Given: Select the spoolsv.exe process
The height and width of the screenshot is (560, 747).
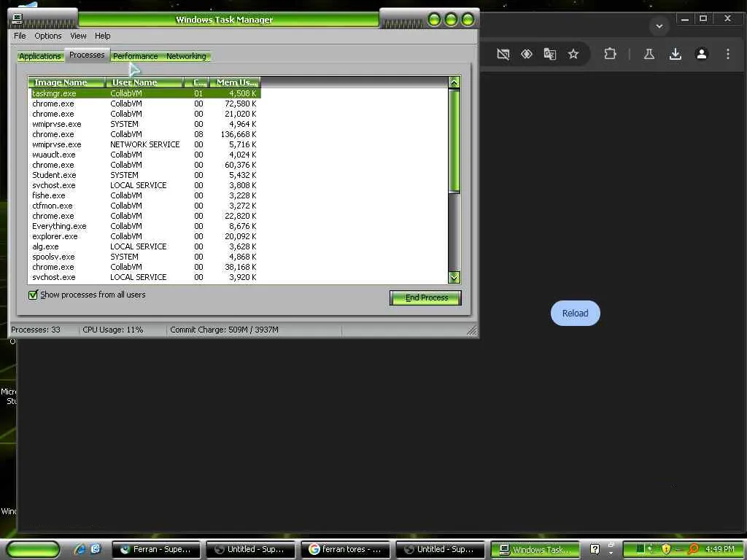Looking at the screenshot, I should [144, 257].
